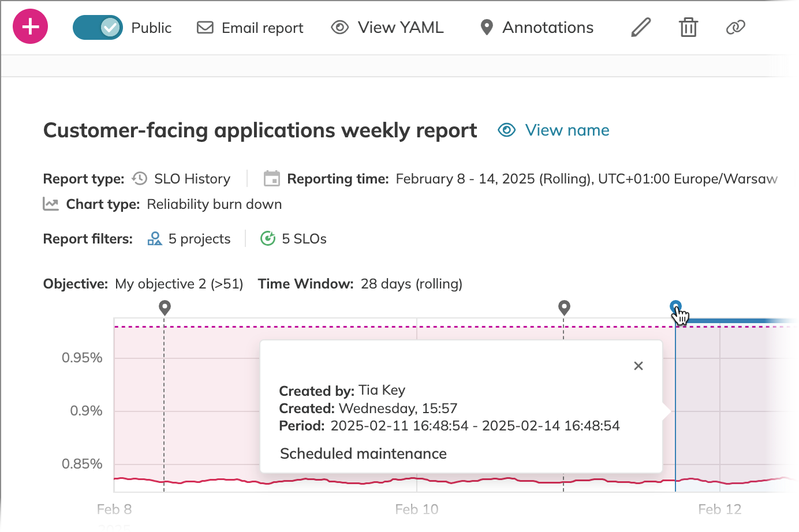Click the Feb 8 axis label

click(114, 509)
